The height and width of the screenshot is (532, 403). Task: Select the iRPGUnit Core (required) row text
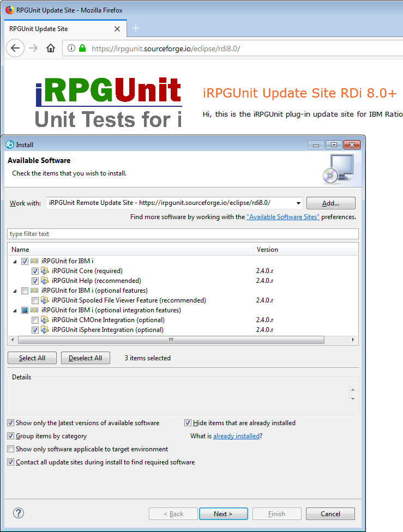pos(87,271)
